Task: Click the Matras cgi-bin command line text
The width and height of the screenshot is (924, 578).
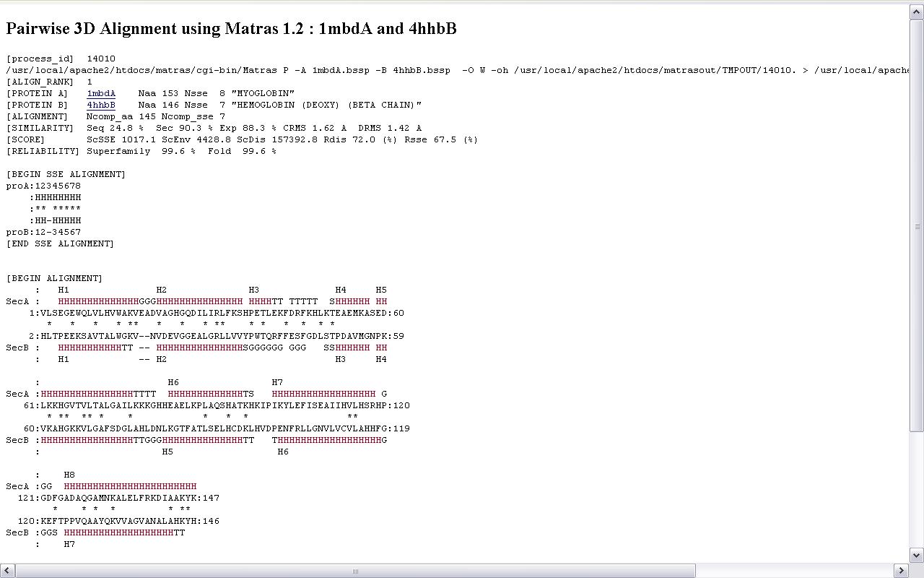Action: [x=457, y=70]
